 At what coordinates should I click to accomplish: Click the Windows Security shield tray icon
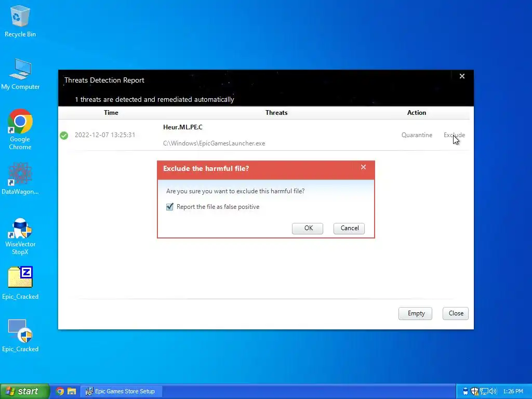click(474, 391)
